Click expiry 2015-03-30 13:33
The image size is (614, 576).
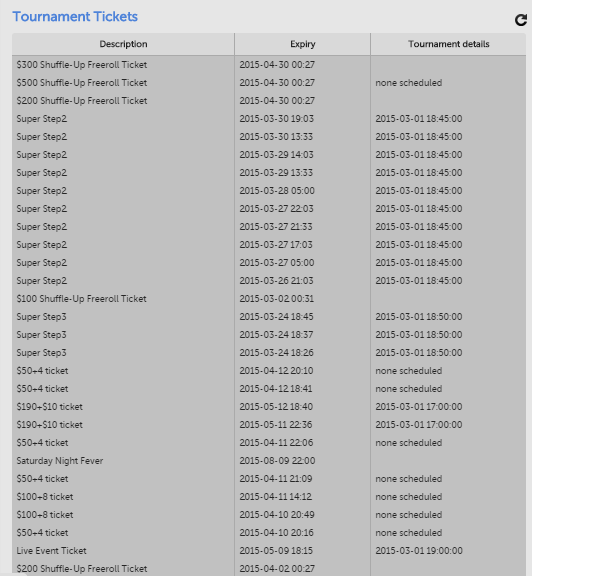coord(276,137)
